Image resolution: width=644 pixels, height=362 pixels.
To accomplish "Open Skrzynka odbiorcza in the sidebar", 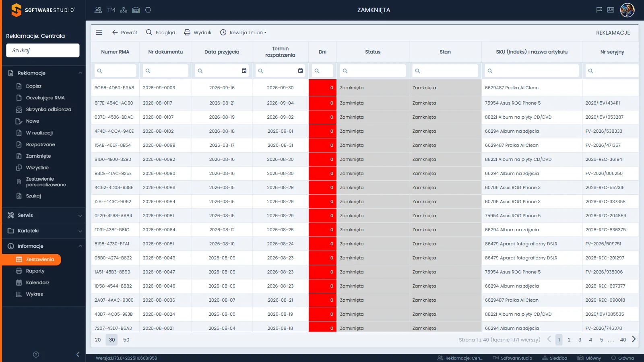I will pos(48,109).
